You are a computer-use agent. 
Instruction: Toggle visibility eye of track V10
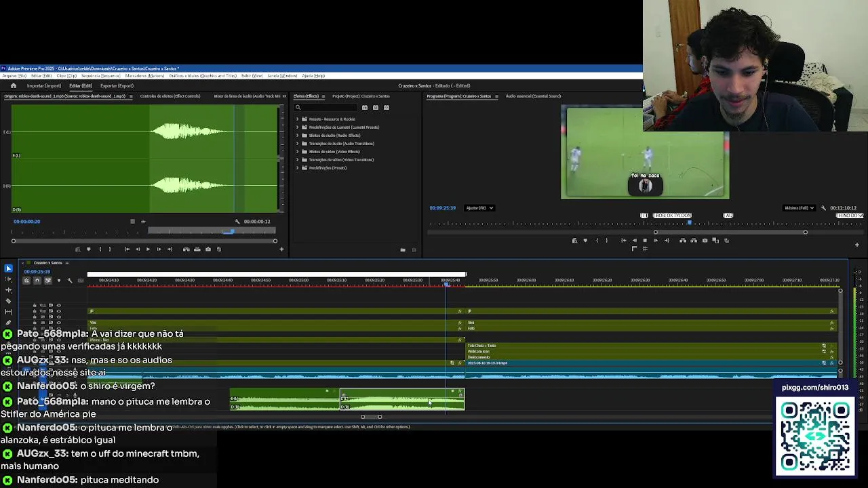(59, 311)
